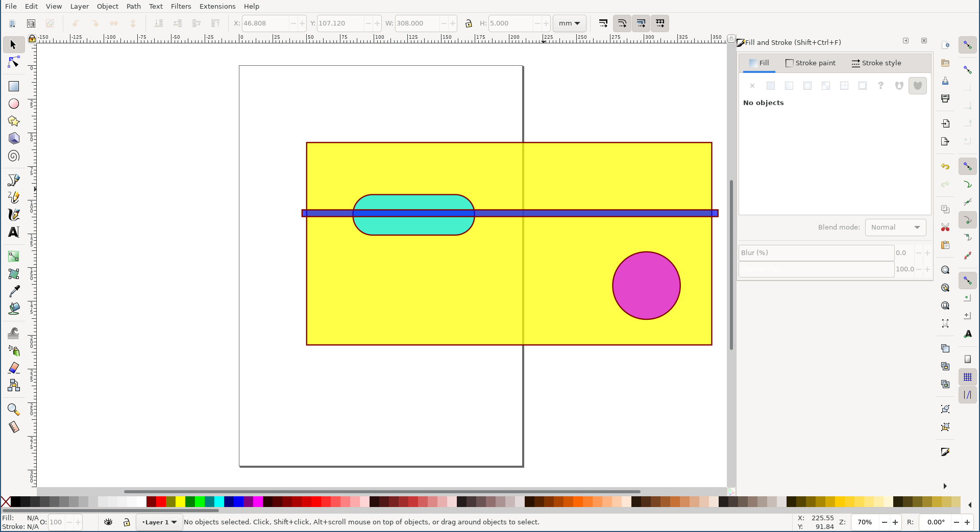Activate the Spiral tool

[13, 156]
